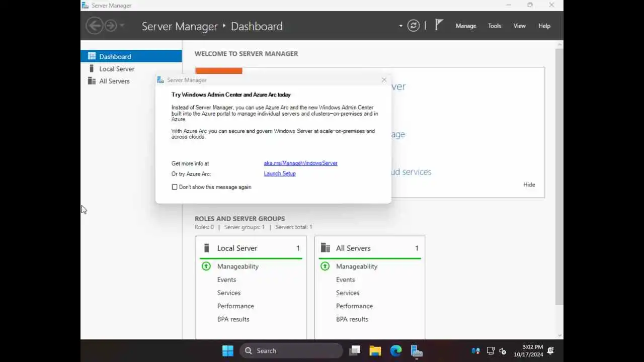644x362 pixels.
Task: Click notification bell in system tray
Action: click(551, 351)
